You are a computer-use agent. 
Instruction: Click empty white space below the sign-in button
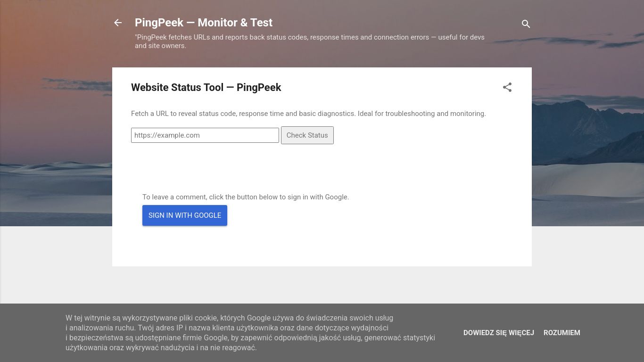click(x=321, y=247)
